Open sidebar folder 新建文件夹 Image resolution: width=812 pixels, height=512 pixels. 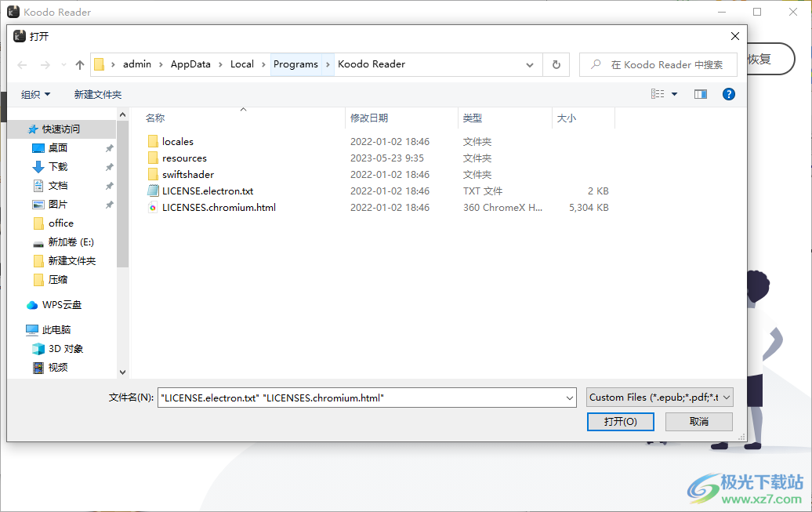coord(72,260)
